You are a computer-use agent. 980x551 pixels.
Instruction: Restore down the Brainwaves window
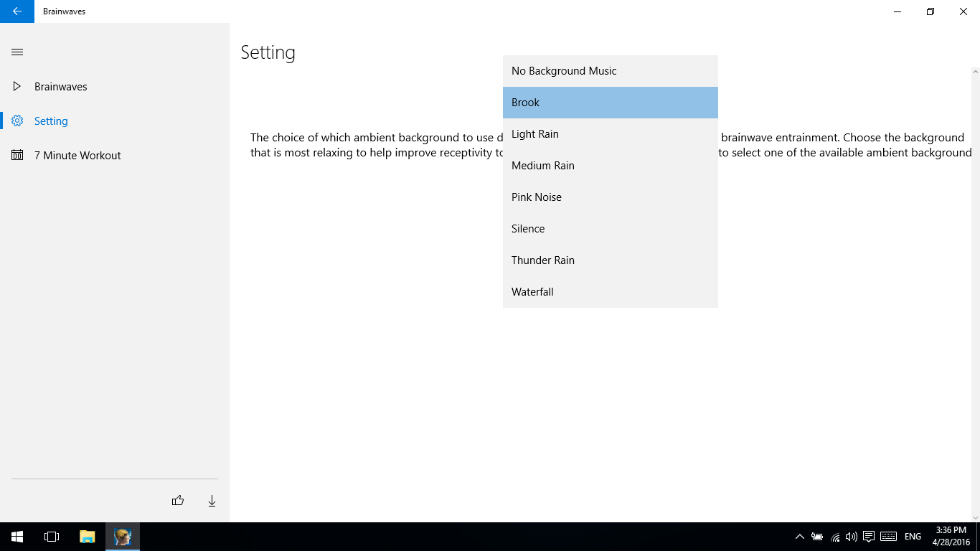[x=930, y=11]
